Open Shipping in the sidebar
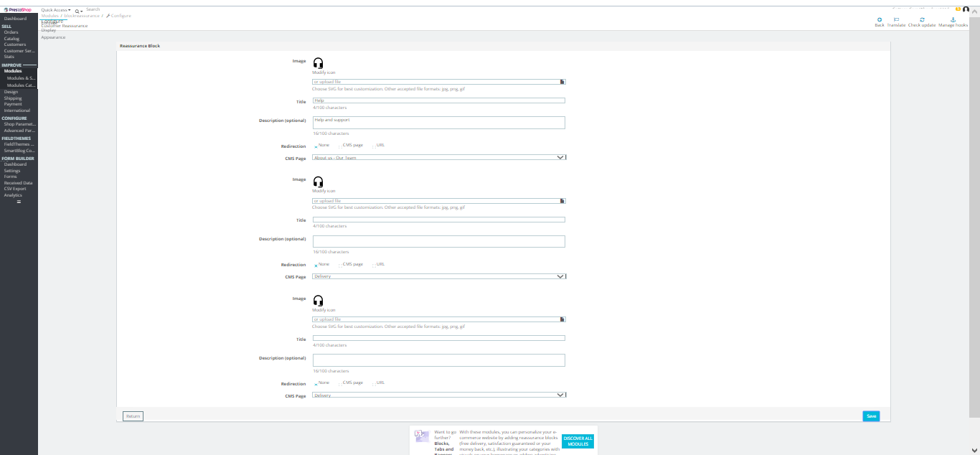 tap(13, 98)
